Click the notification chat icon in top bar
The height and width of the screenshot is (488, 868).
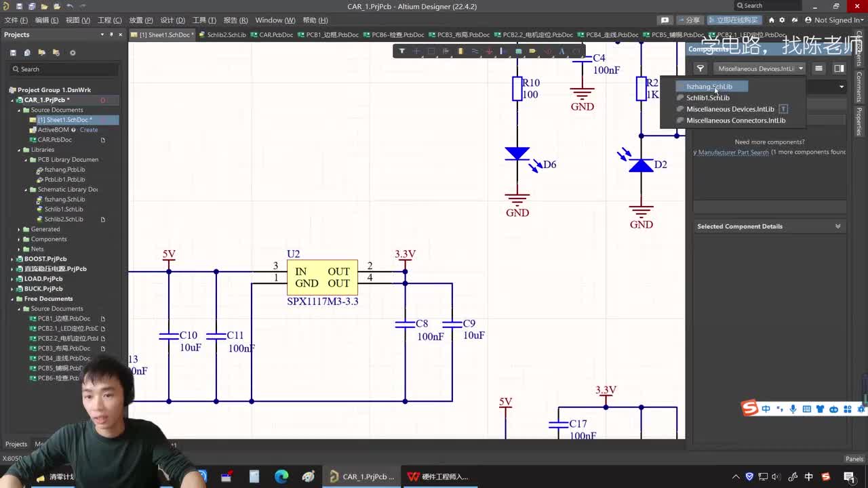665,20
